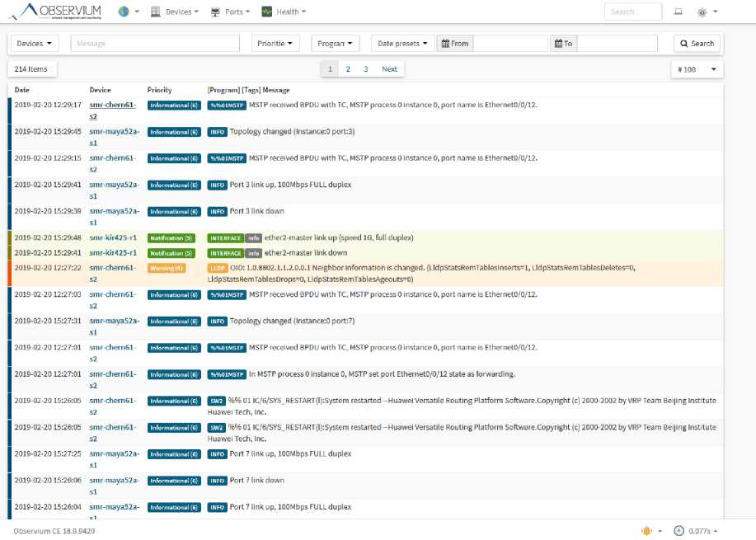This screenshot has width=756, height=540.
Task: Click the Health graph icon in navbar
Action: click(266, 12)
